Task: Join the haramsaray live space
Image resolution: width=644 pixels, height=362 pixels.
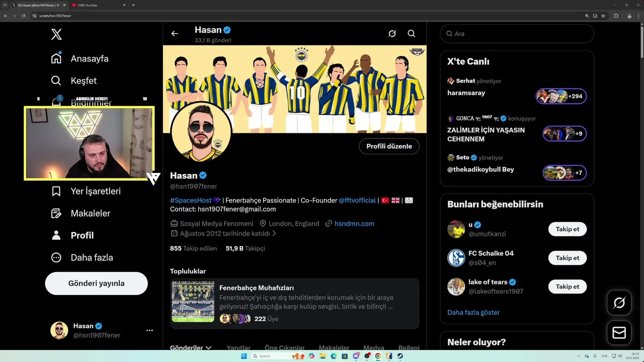Action: click(466, 93)
